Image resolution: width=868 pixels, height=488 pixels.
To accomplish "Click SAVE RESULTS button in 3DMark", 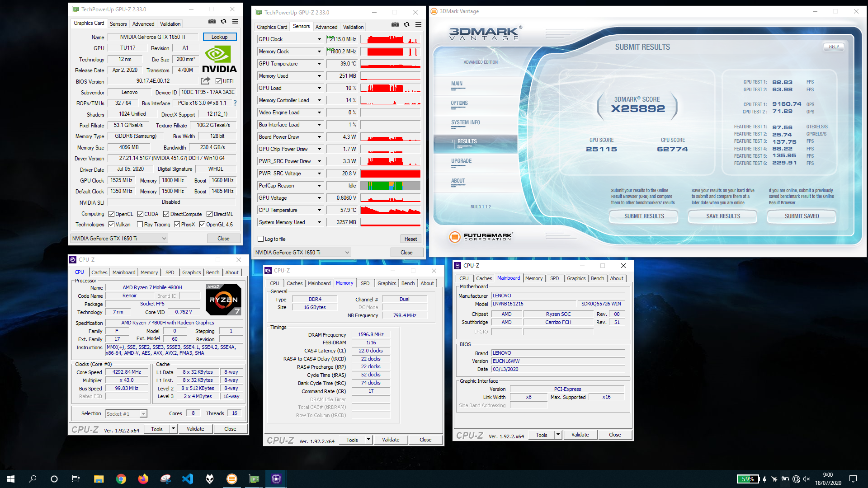I will coord(723,216).
